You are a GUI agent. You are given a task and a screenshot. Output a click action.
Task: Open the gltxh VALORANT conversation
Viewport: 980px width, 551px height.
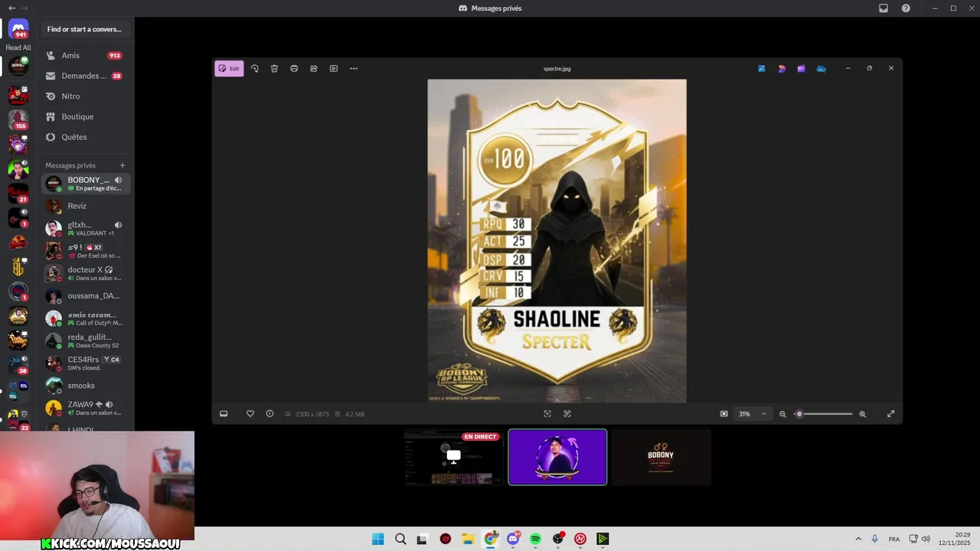click(x=85, y=228)
